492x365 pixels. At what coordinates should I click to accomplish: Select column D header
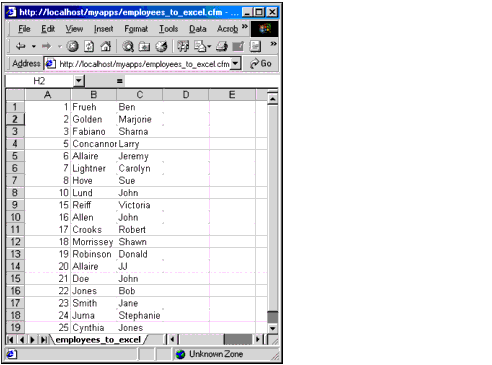pos(186,95)
